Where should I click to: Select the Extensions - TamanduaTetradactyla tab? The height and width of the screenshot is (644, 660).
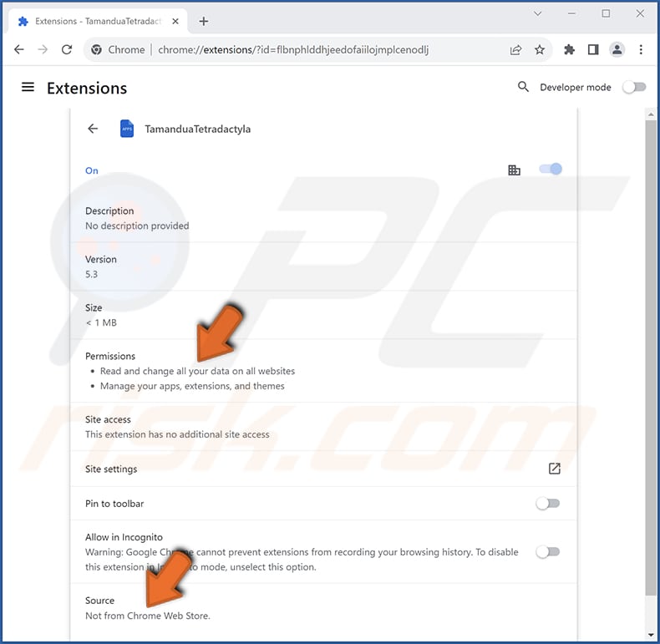coord(97,22)
